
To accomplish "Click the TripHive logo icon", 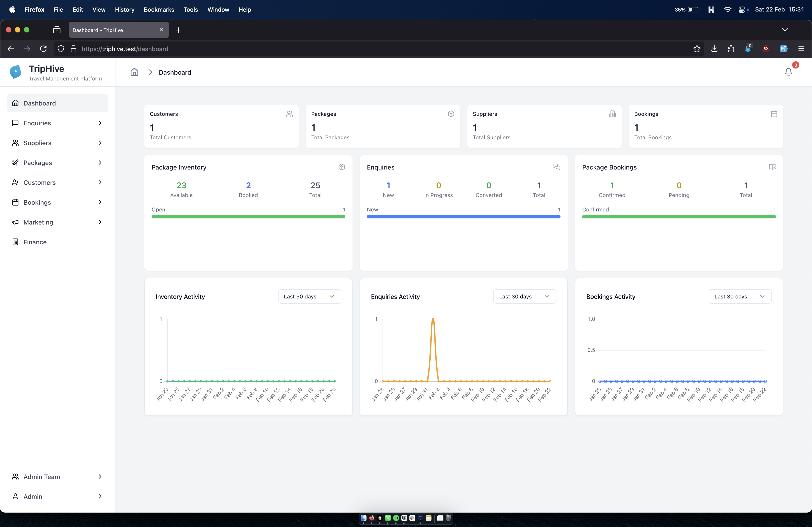I will 15,72.
